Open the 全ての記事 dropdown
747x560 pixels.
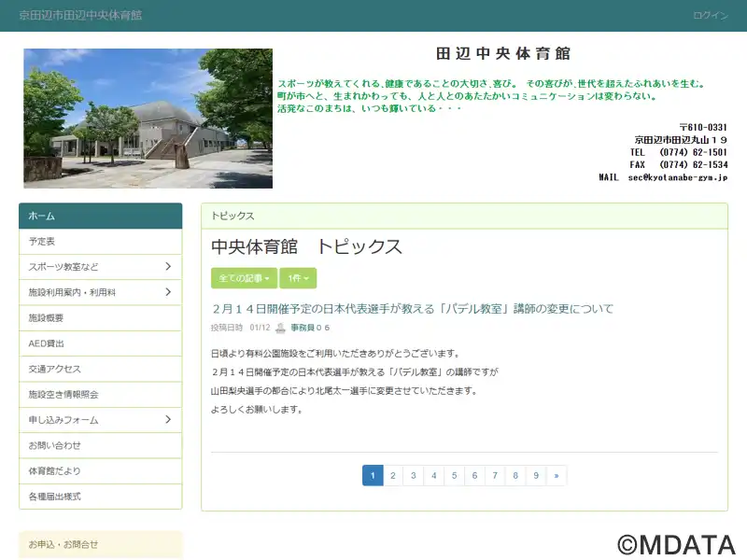tap(243, 278)
